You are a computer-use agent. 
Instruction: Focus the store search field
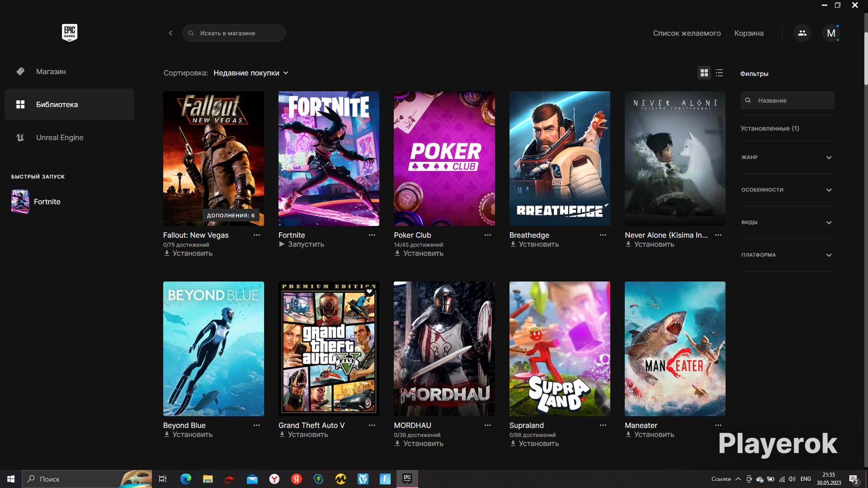click(234, 33)
